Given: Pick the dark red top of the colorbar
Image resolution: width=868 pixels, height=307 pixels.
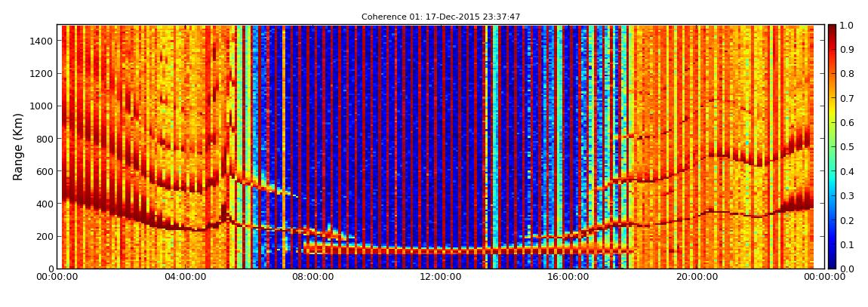Looking at the screenshot, I should tap(832, 28).
